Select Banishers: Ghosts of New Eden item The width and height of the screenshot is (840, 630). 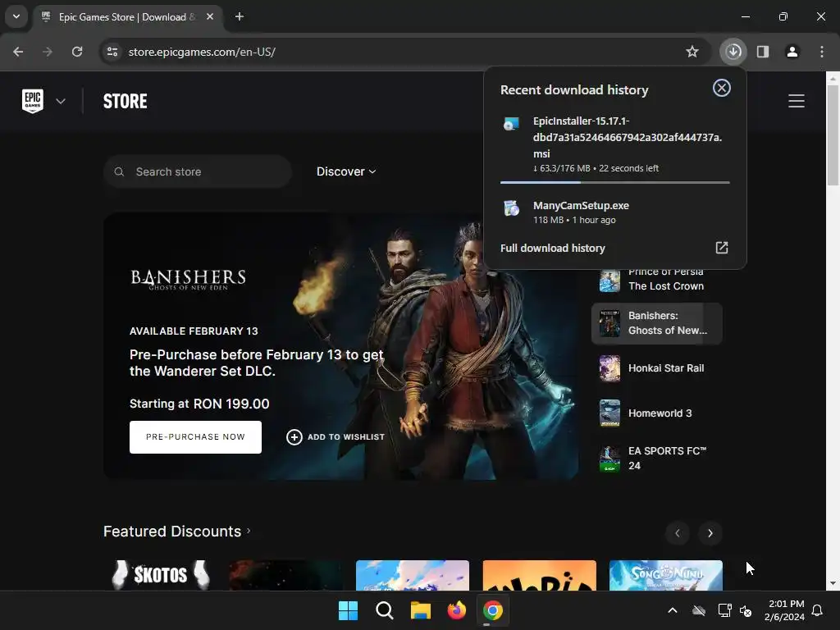coord(657,323)
